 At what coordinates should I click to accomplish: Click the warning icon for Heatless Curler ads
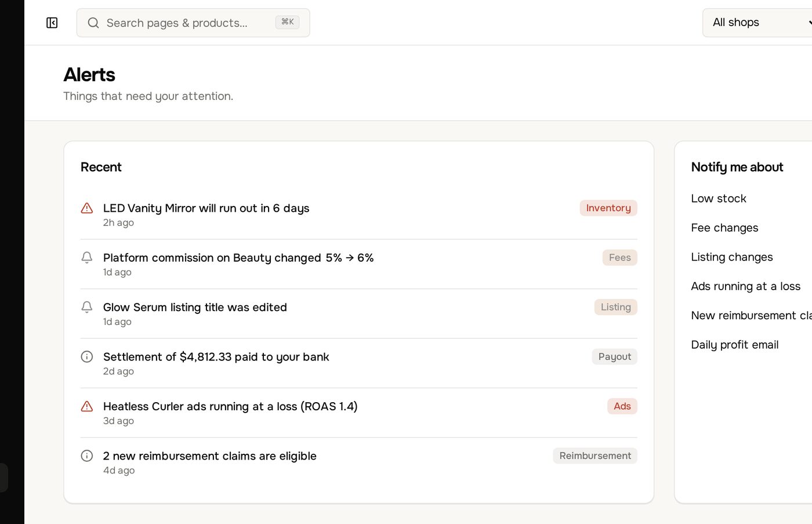coord(87,406)
